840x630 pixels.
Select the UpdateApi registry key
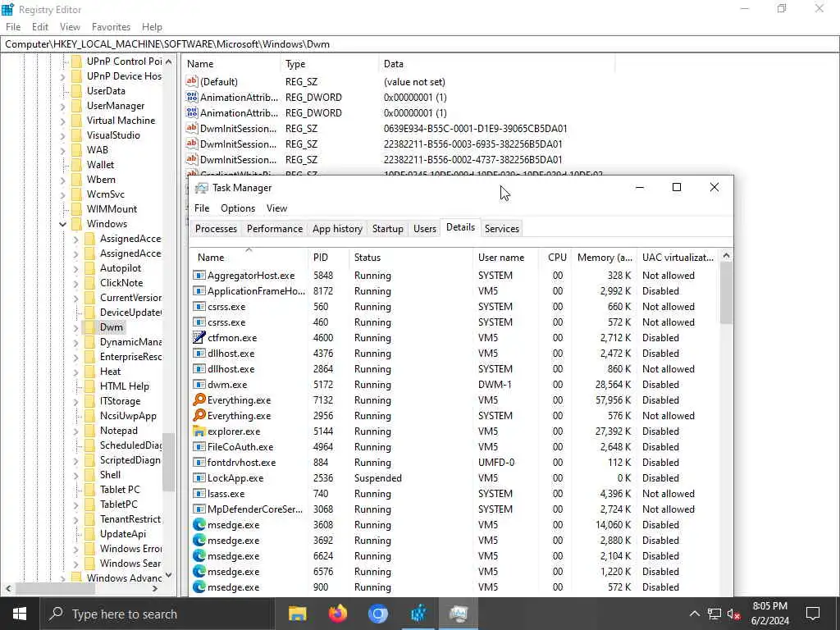click(x=123, y=534)
